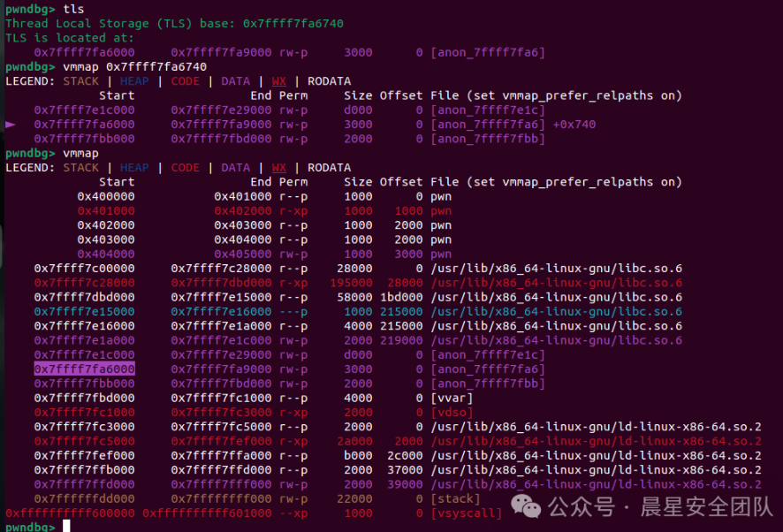
Task: Click the vsyscall start address 0xffffffffff600000
Action: pos(70,513)
